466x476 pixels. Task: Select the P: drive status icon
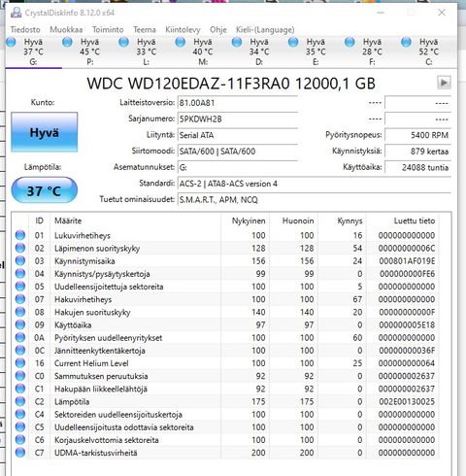point(67,42)
